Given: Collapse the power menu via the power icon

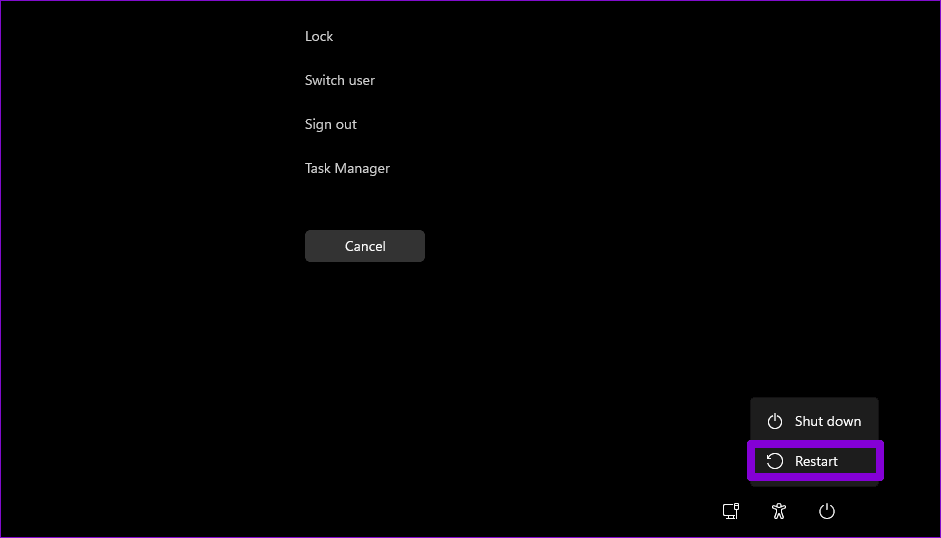Looking at the screenshot, I should [x=827, y=511].
